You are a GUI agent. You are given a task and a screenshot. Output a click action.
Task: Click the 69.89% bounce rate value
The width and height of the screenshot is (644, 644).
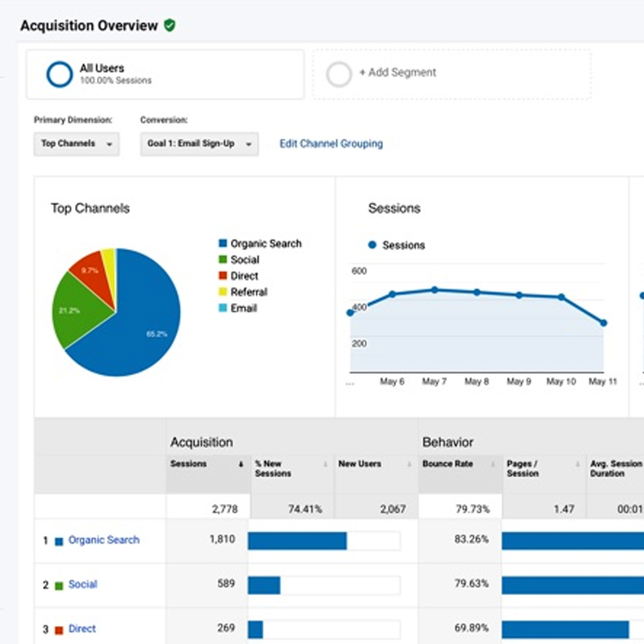coord(471,628)
